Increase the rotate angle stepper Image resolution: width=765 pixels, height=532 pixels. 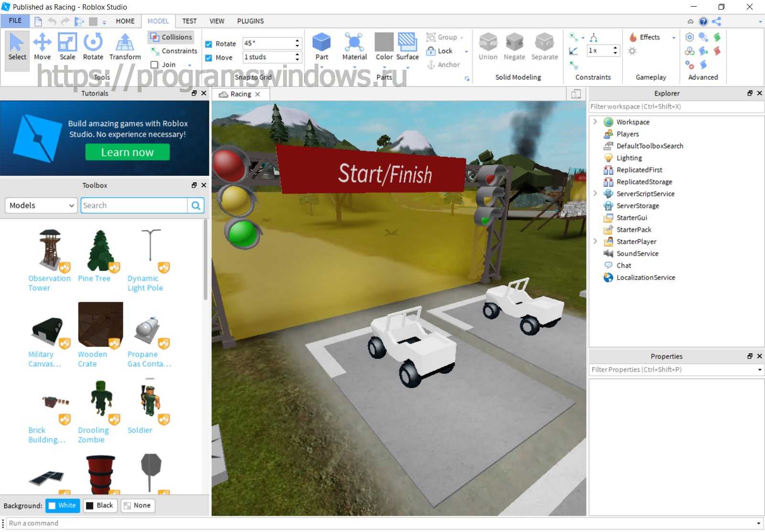tap(297, 41)
